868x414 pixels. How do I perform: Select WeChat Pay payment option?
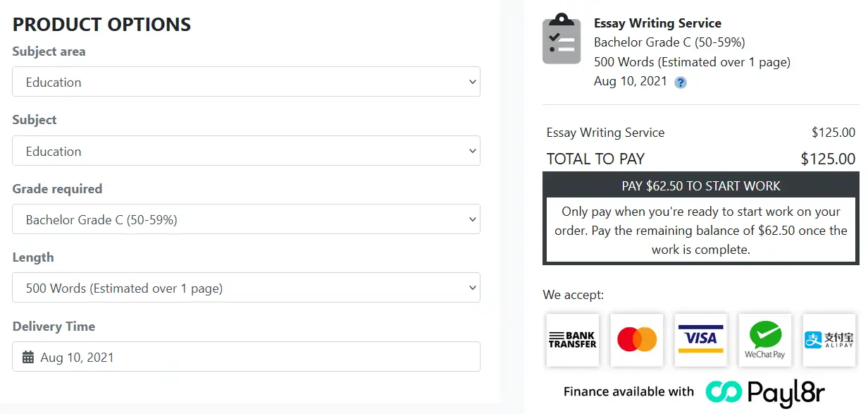764,341
